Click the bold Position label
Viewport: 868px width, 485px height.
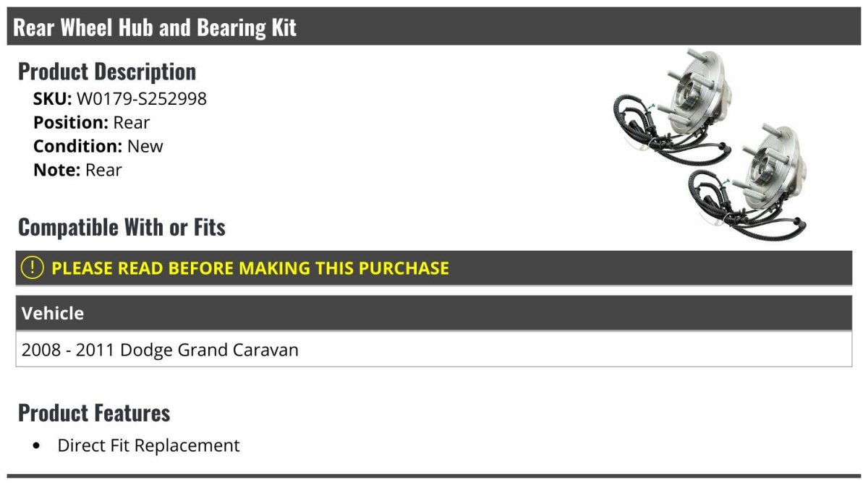(71, 123)
